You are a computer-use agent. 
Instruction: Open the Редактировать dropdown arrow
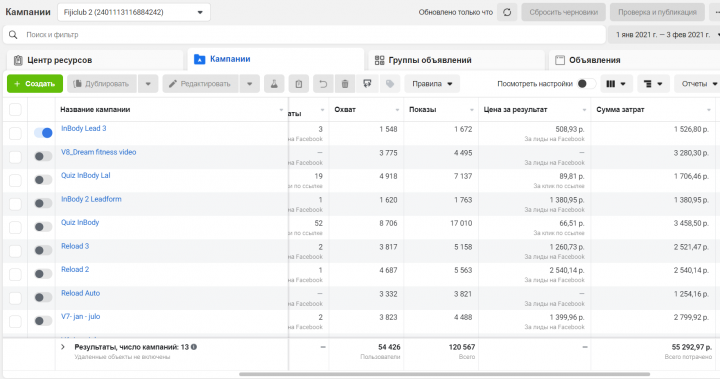(x=249, y=84)
